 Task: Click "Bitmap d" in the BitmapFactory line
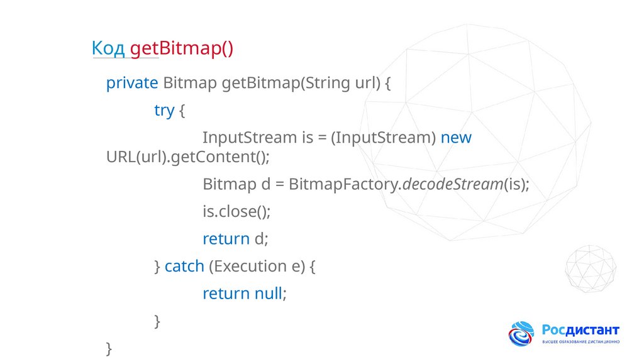(230, 184)
